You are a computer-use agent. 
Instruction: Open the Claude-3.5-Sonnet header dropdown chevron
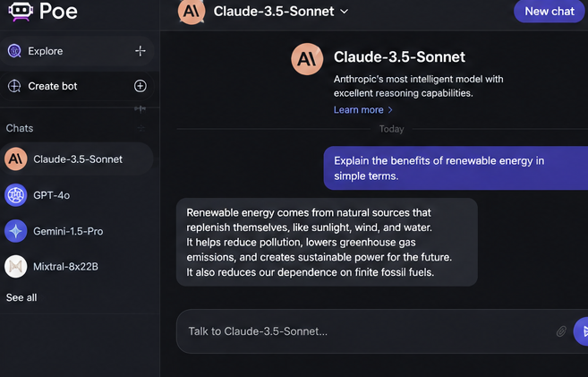[x=344, y=12]
